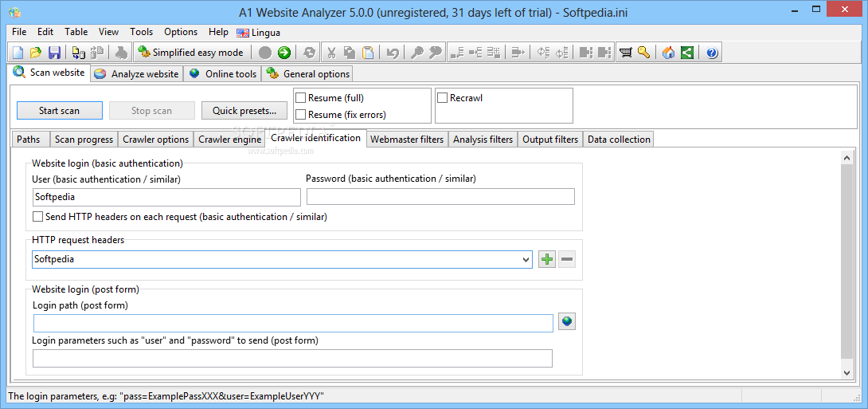The width and height of the screenshot is (868, 409).
Task: Open the Options menu
Action: tap(181, 32)
